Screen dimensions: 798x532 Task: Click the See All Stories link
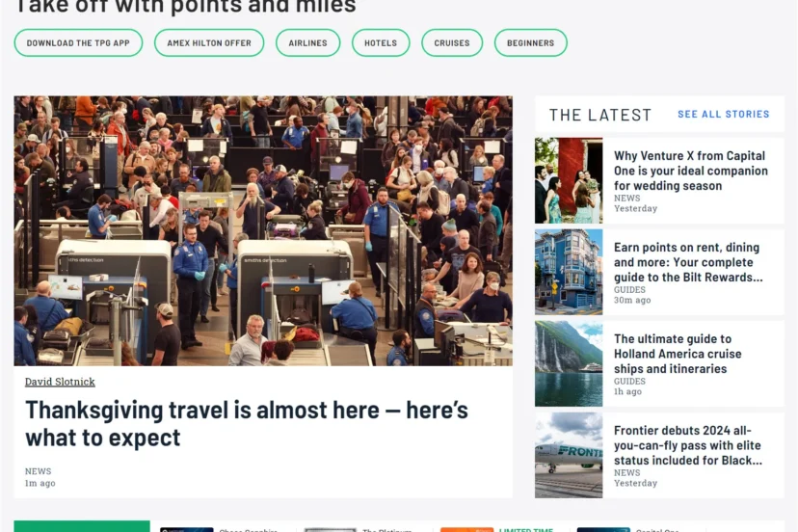point(723,114)
